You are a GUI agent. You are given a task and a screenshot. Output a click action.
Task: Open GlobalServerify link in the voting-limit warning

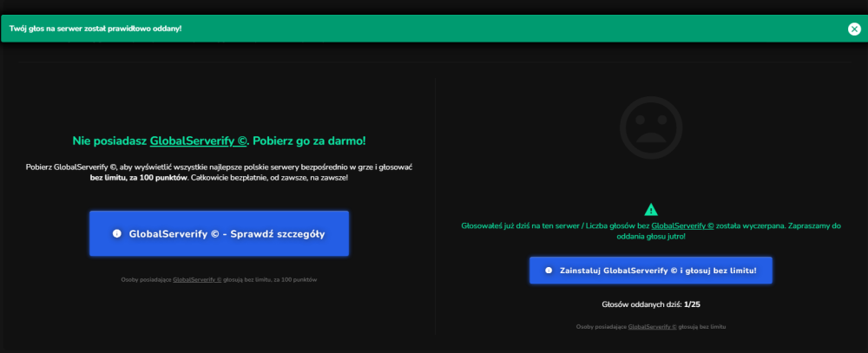coord(682,226)
